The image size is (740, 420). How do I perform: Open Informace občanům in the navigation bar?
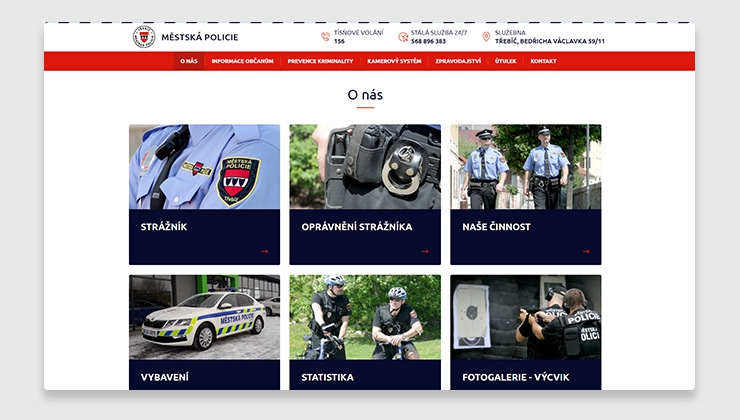243,61
